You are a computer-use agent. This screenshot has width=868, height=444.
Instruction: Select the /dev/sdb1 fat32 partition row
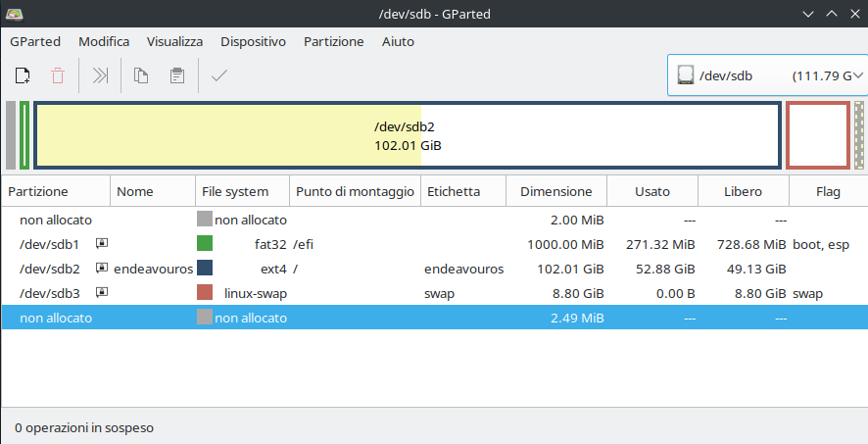435,244
